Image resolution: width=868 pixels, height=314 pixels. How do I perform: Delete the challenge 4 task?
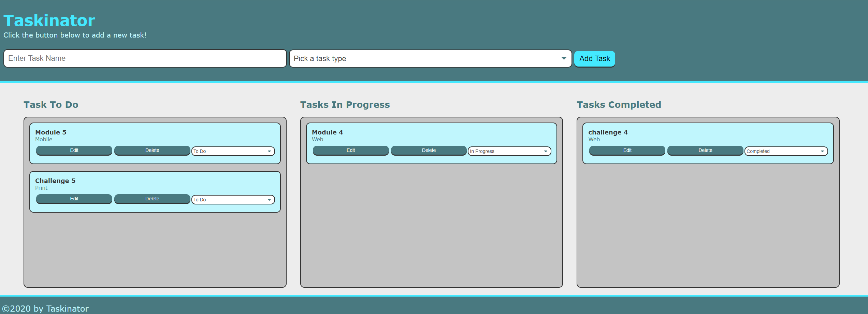tap(705, 151)
